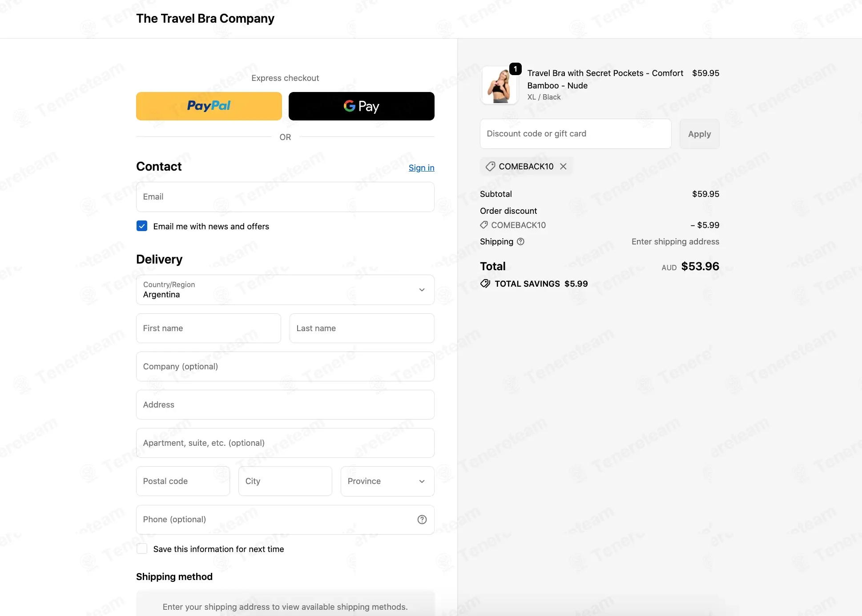Screen dimensions: 862x616
Task: Click the order discount tag icon
Action: (x=484, y=225)
